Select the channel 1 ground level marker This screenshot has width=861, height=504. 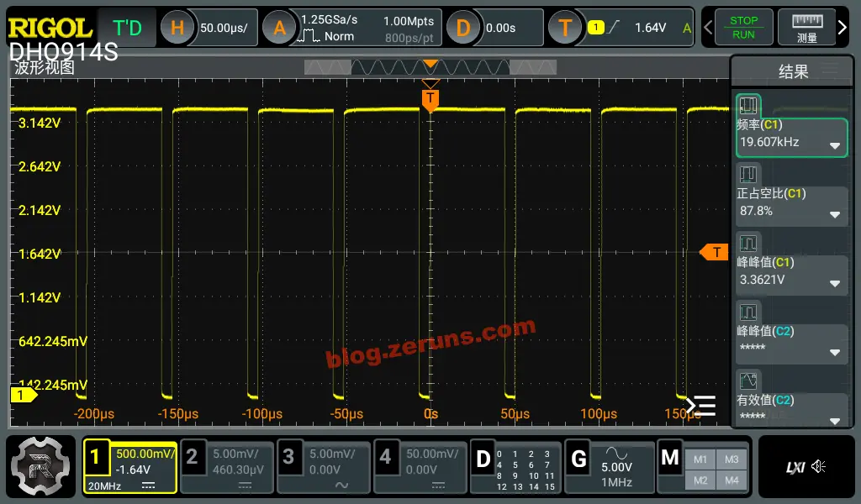tap(24, 395)
